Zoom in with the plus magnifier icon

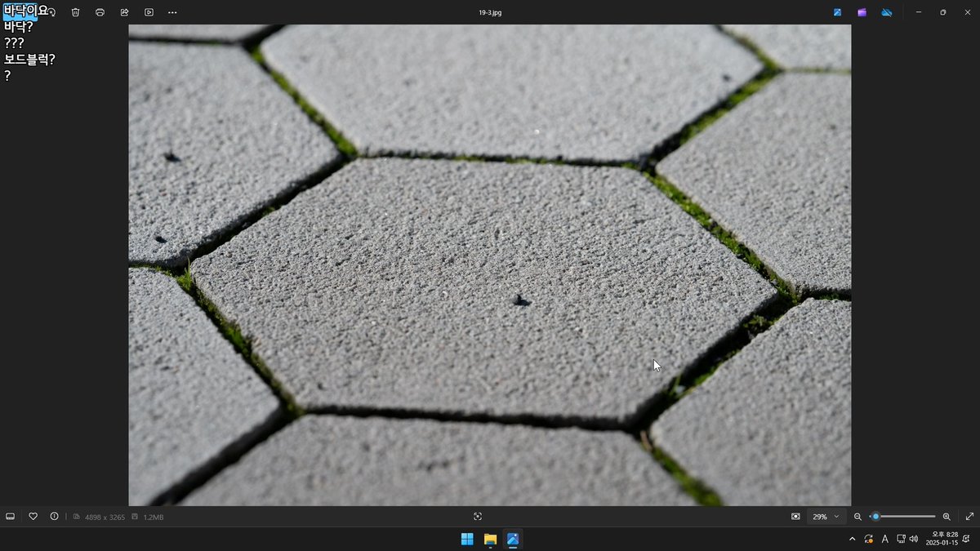pyautogui.click(x=947, y=516)
